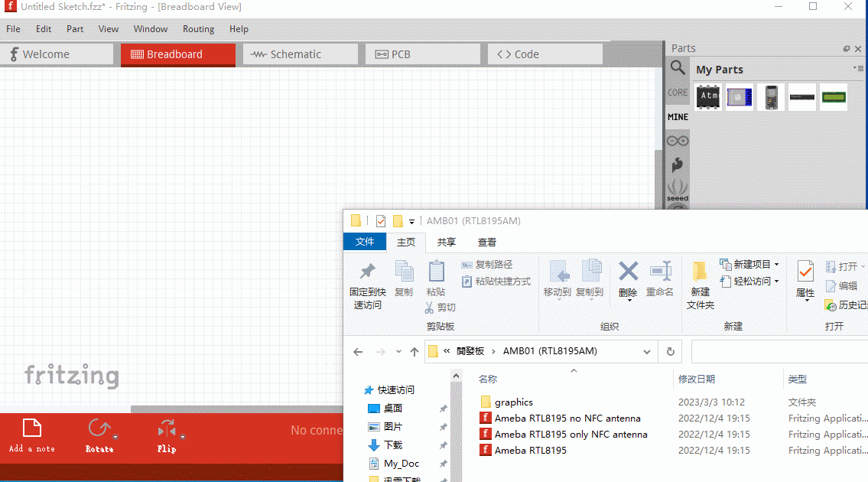Viewport: 868px width, 482px height.
Task: Switch to the PCB tab
Action: (x=423, y=54)
